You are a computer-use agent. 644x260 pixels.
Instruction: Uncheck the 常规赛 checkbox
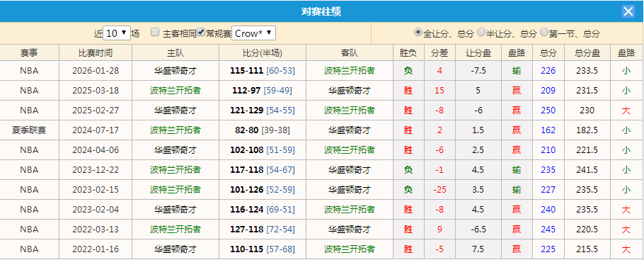[x=201, y=33]
